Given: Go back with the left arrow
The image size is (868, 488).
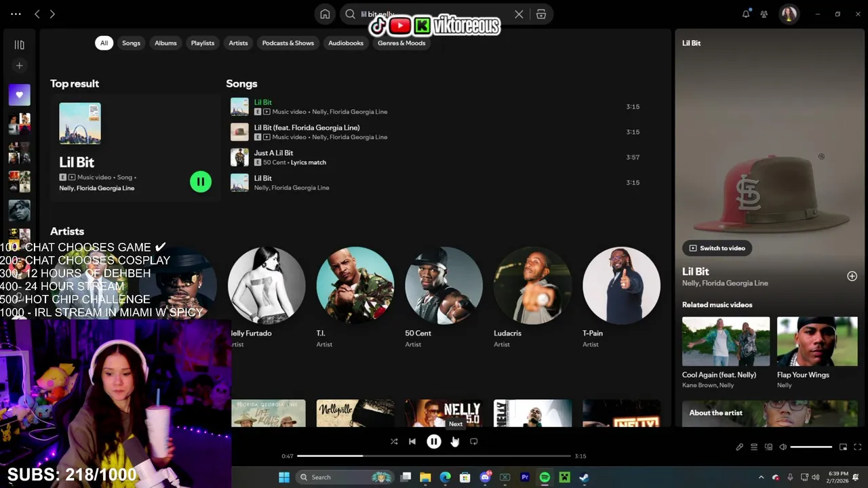Looking at the screenshot, I should 37,14.
